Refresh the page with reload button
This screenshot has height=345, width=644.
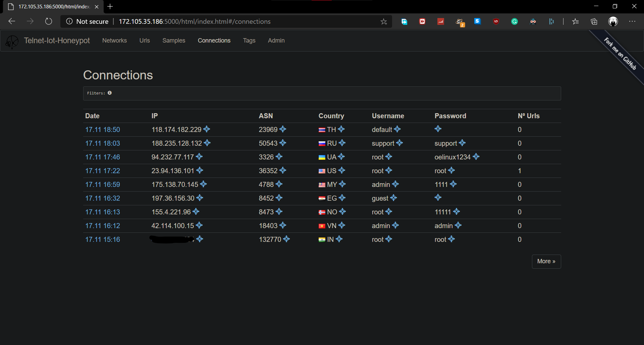point(49,21)
